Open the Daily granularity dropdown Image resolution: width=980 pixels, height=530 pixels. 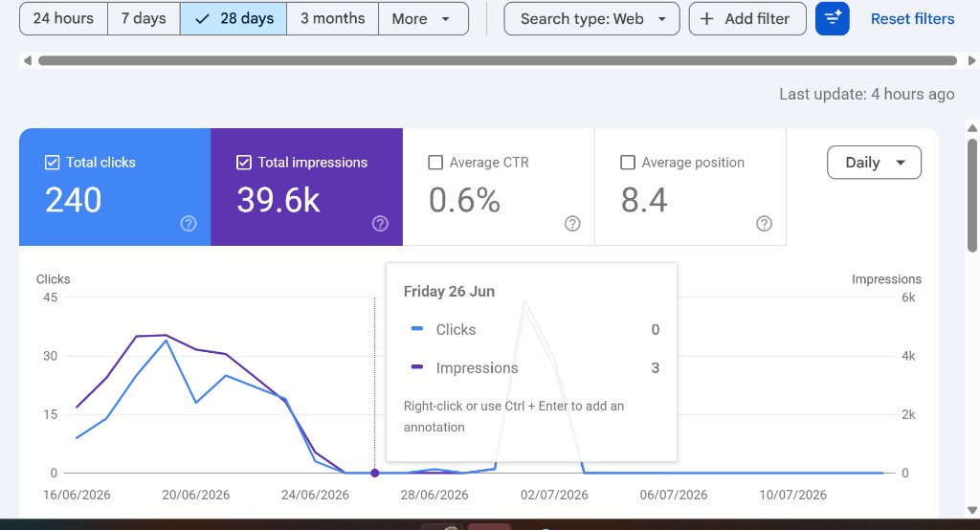[874, 163]
